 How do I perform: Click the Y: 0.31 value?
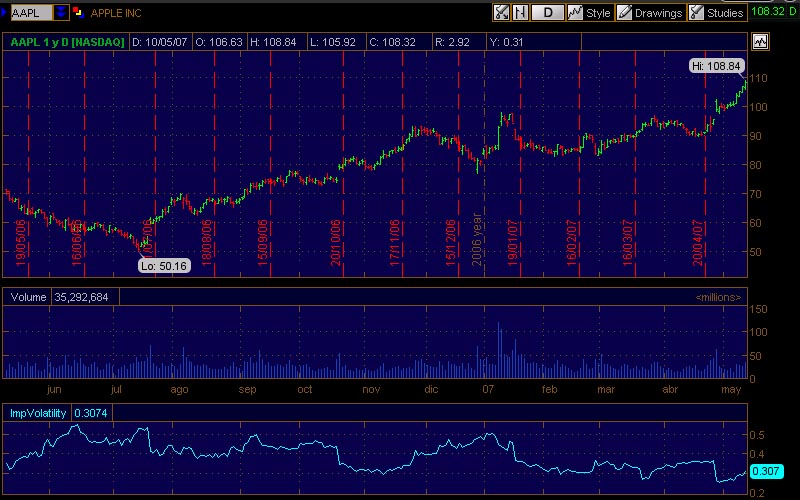click(506, 42)
